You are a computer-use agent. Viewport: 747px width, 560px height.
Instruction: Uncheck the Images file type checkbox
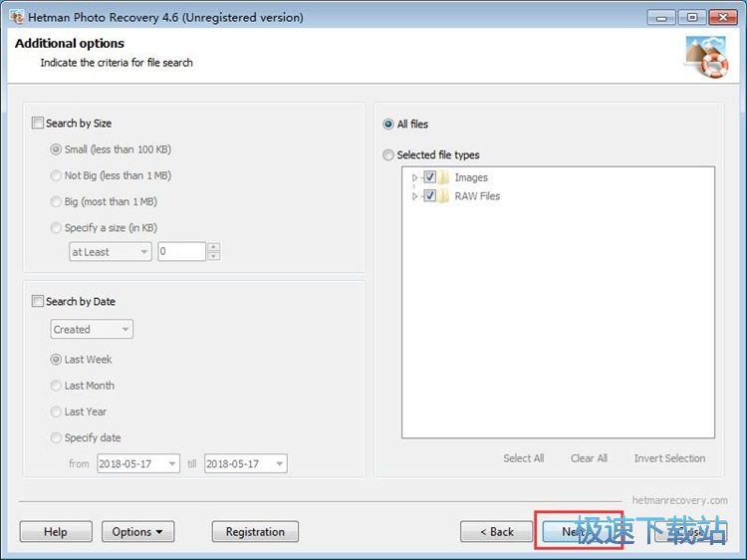click(x=429, y=177)
